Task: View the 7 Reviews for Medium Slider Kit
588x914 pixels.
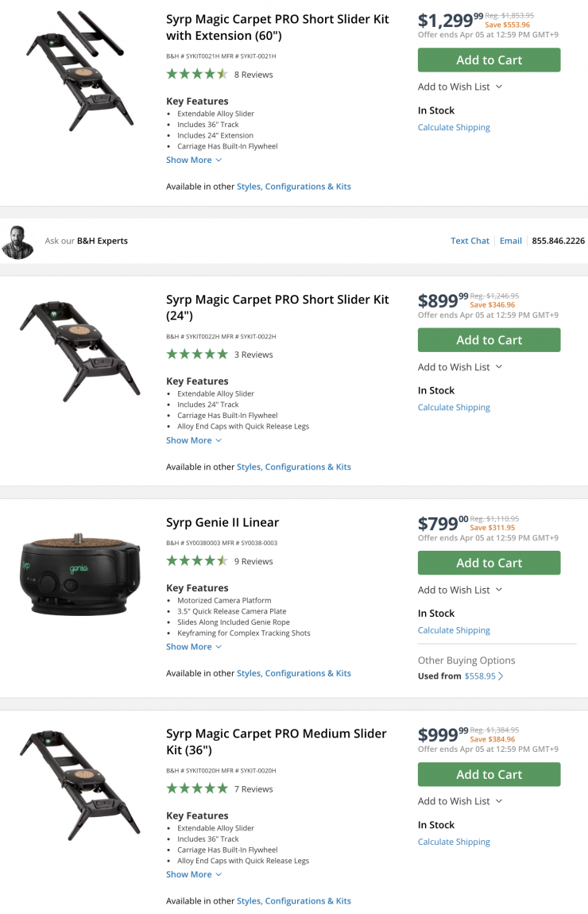Action: [253, 789]
